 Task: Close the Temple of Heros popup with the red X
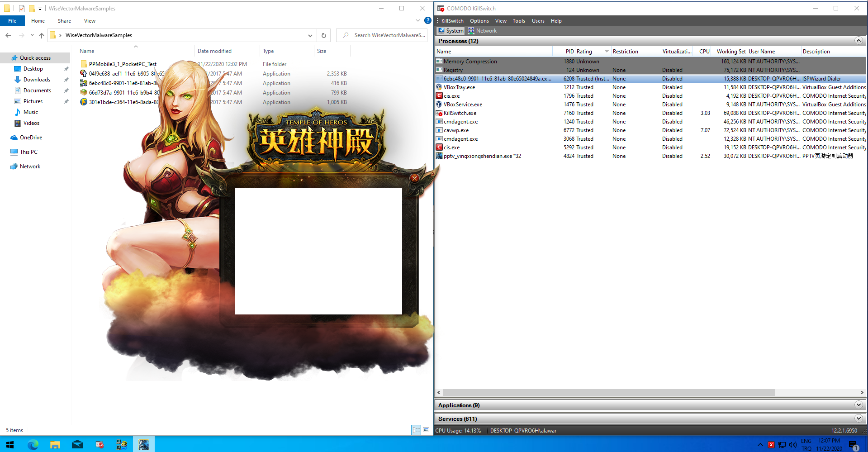(x=414, y=178)
